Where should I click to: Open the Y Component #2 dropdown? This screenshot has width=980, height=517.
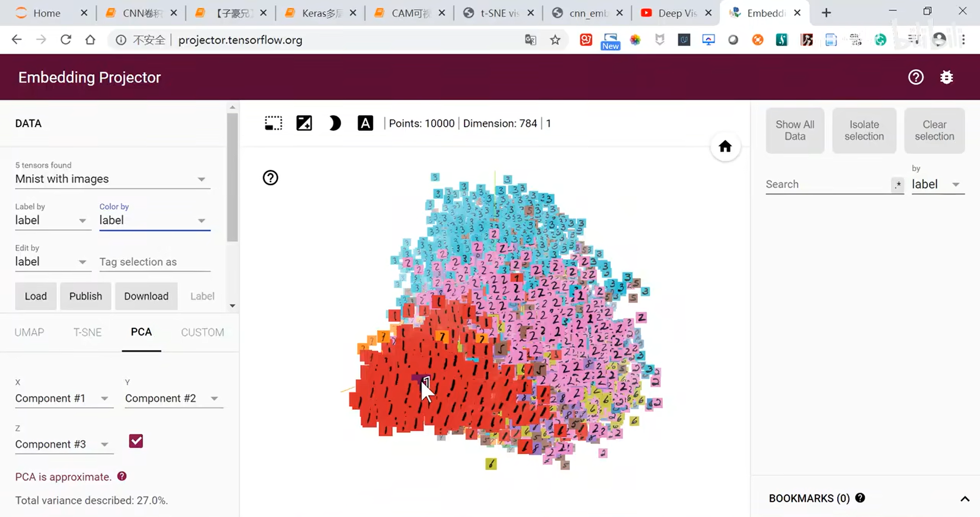(174, 398)
